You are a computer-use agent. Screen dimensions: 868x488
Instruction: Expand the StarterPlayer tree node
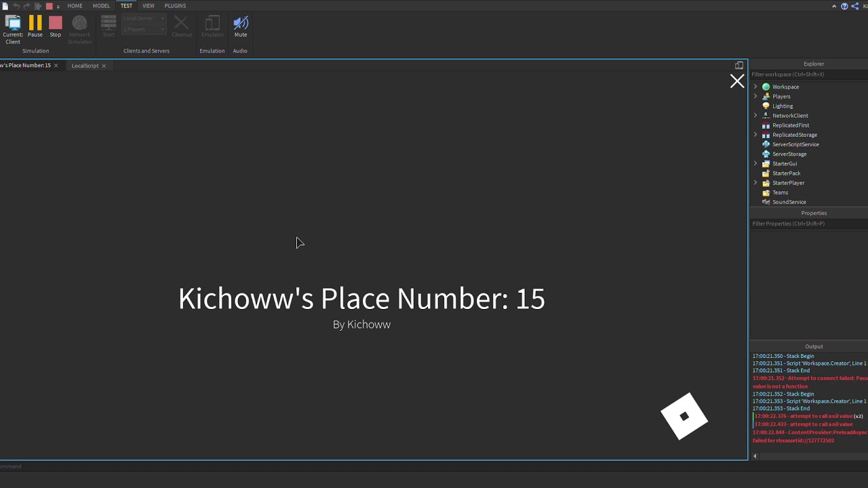click(755, 183)
